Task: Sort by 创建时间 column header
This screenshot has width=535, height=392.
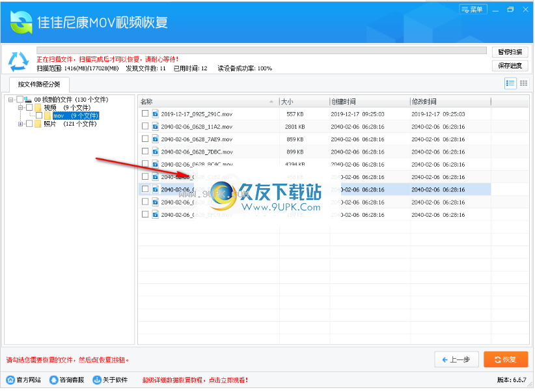Action: [x=370, y=102]
